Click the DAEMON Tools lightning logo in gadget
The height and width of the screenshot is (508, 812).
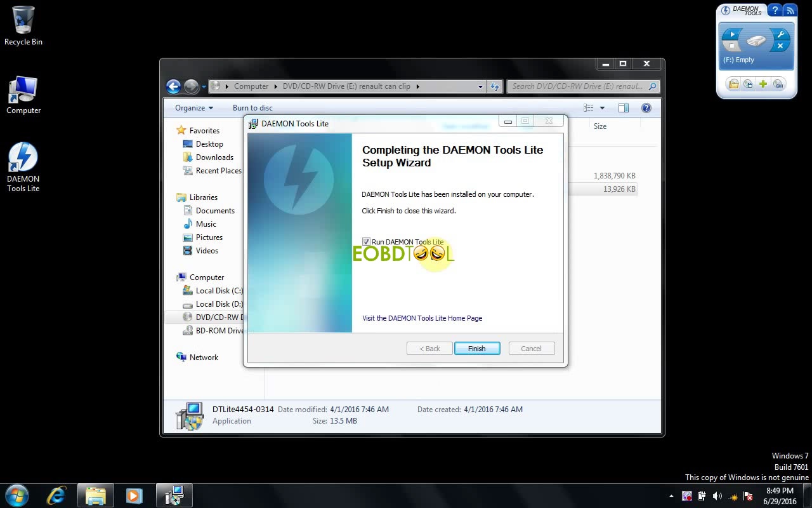point(726,11)
